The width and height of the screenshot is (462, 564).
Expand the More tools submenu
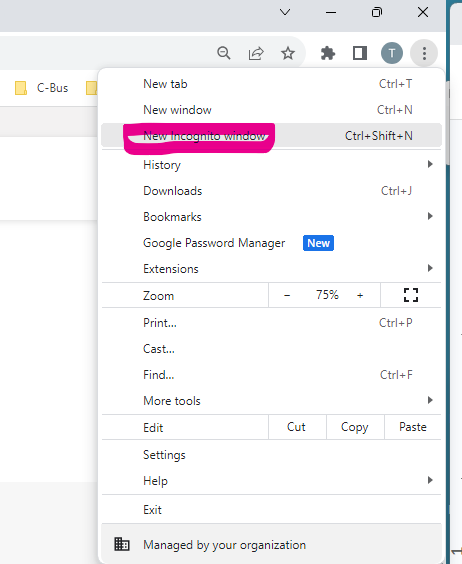point(271,401)
